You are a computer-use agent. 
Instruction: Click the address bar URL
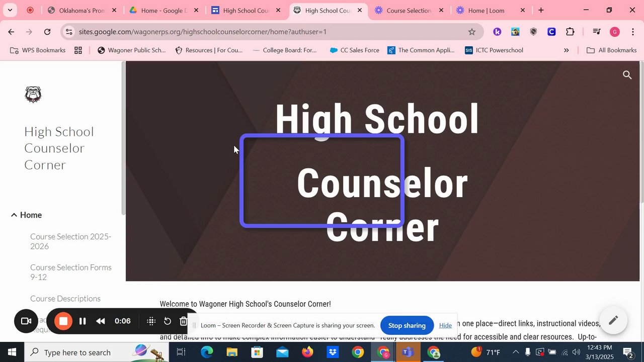coord(203,32)
